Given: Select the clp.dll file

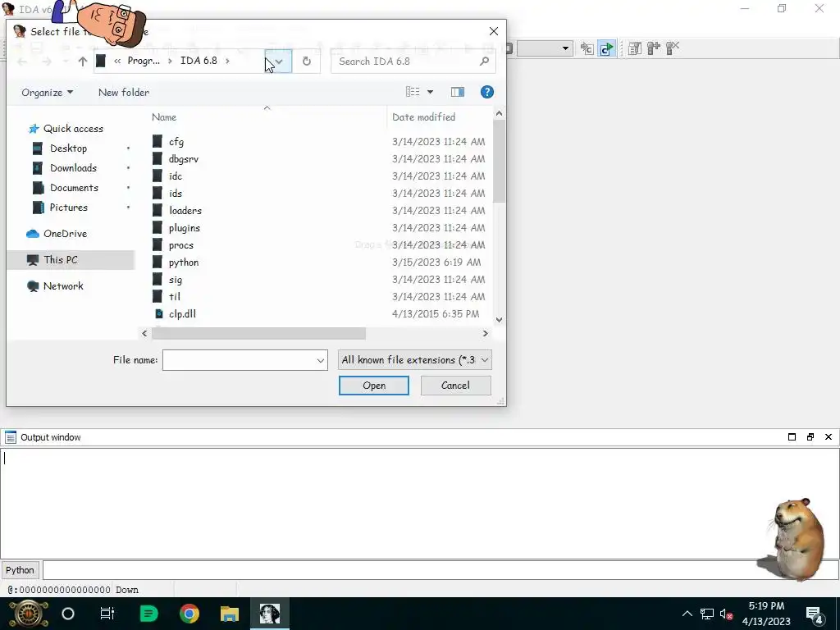Looking at the screenshot, I should point(182,313).
